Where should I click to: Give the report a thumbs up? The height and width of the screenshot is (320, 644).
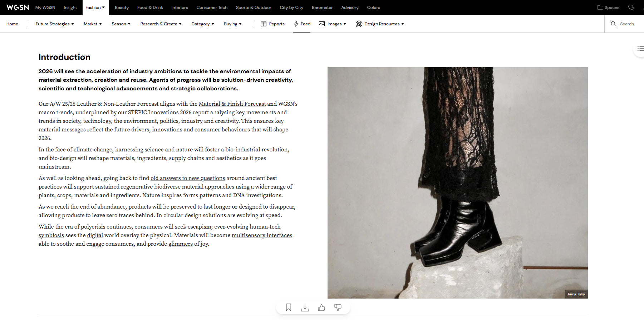321,307
